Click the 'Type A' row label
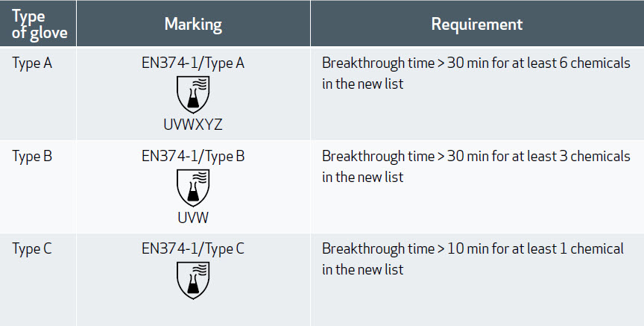The height and width of the screenshot is (326, 644). [32, 63]
